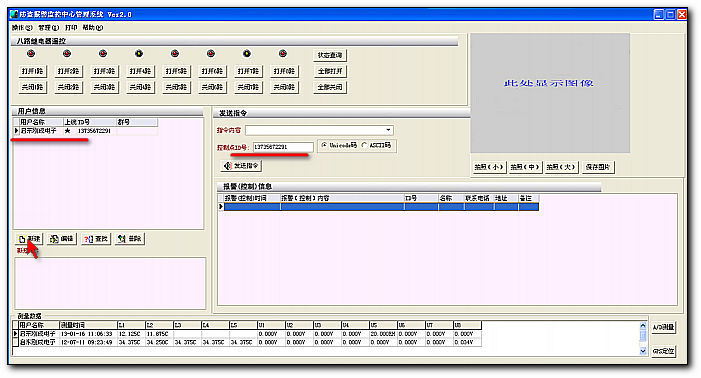This screenshot has width=701, height=378.
Task: Click the 控制点ID号 input field
Action: pos(283,147)
